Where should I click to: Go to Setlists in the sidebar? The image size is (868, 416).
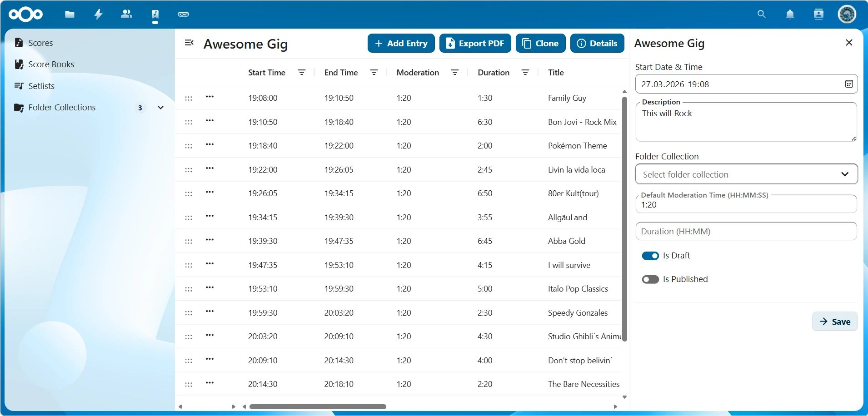tap(41, 86)
